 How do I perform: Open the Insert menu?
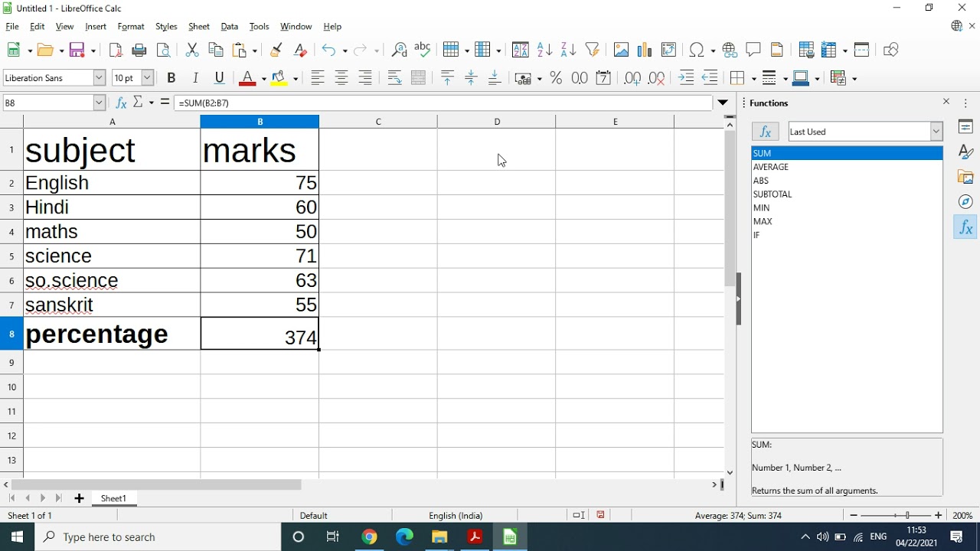click(96, 27)
